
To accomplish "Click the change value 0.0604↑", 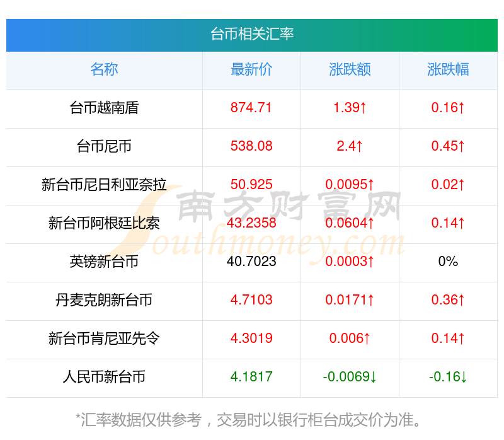I will click(x=350, y=223).
